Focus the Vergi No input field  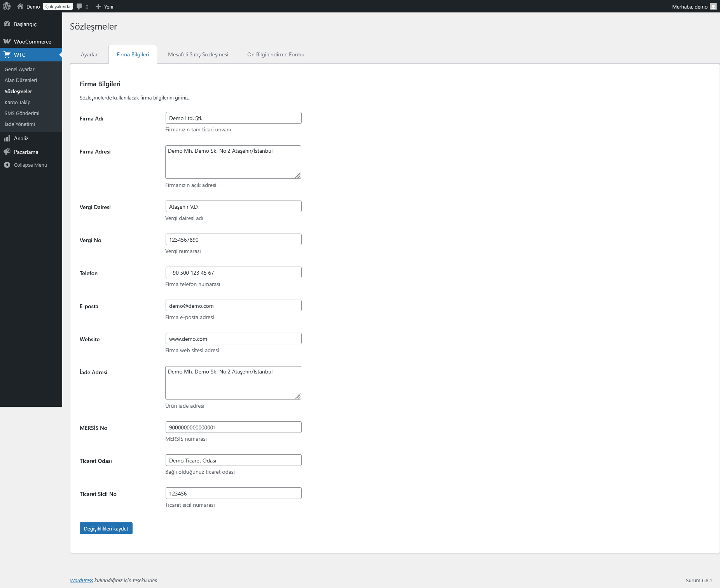click(x=233, y=239)
